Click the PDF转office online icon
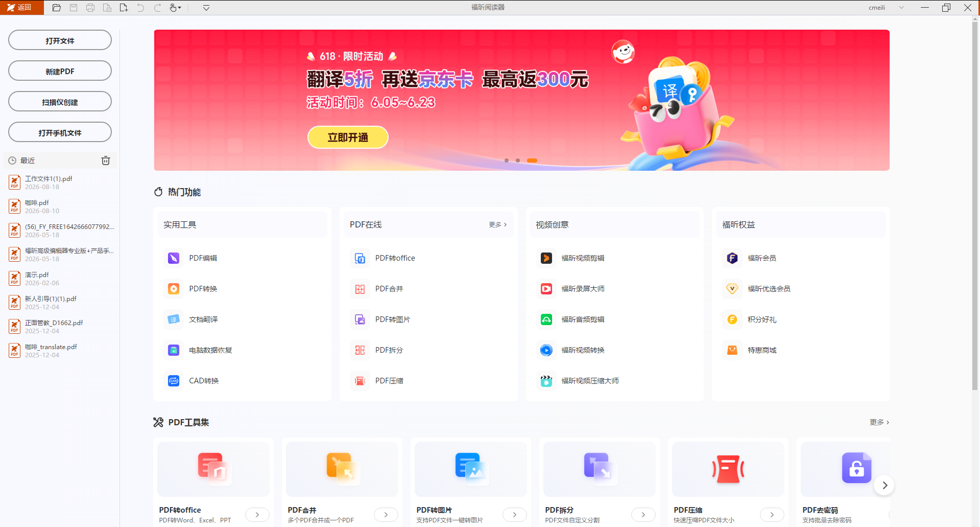Viewport: 980px width, 527px height. [360, 258]
